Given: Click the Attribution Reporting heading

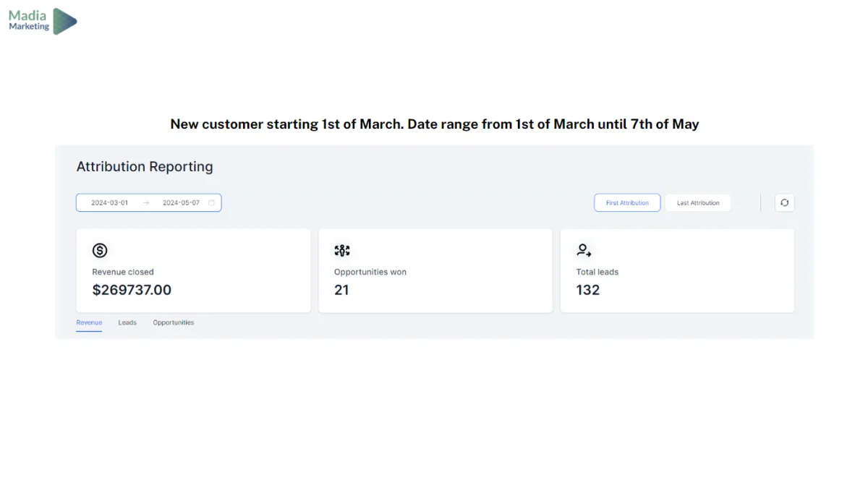Looking at the screenshot, I should (145, 166).
